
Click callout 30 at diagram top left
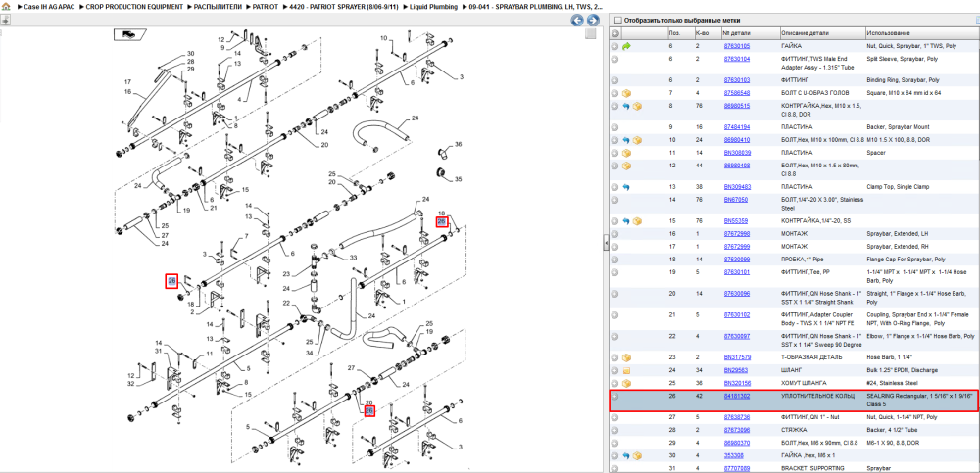tap(191, 54)
